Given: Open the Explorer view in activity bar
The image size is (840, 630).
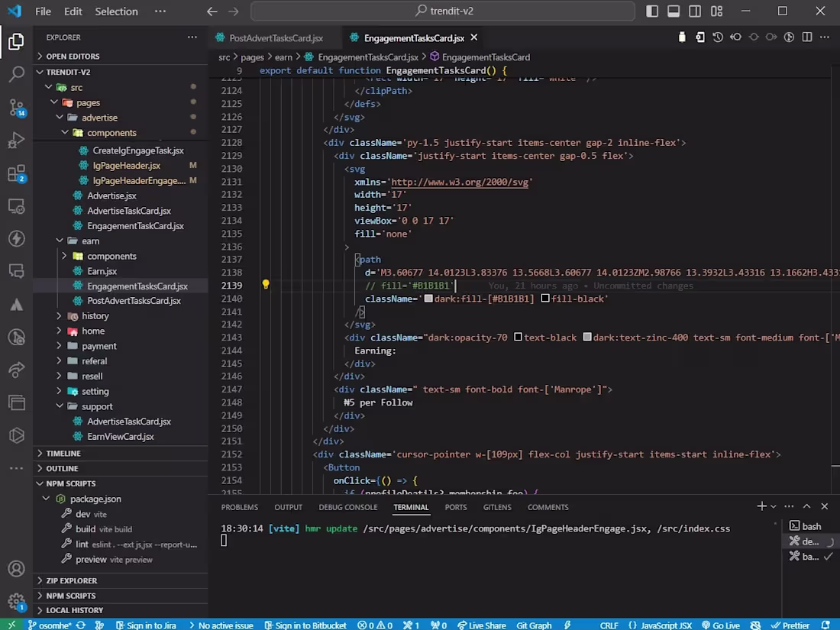Looking at the screenshot, I should [x=16, y=41].
